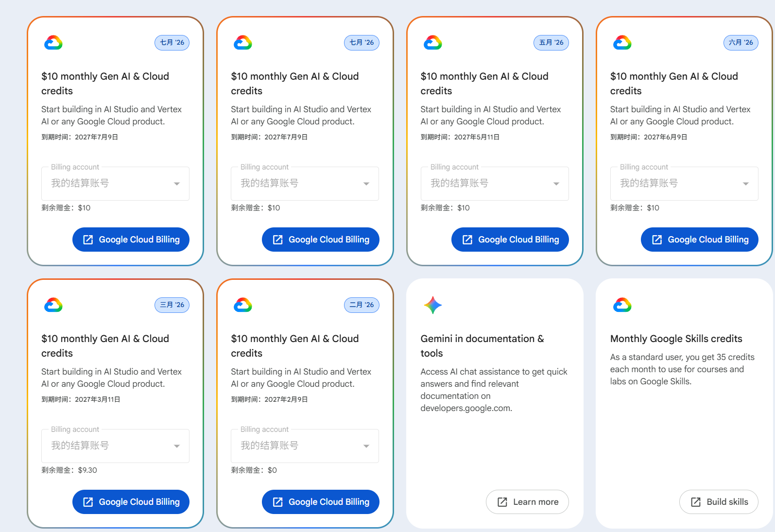Click the AI Studio description on the 三月 '26 card
Viewport: 775px width, 532px height.
coord(111,378)
